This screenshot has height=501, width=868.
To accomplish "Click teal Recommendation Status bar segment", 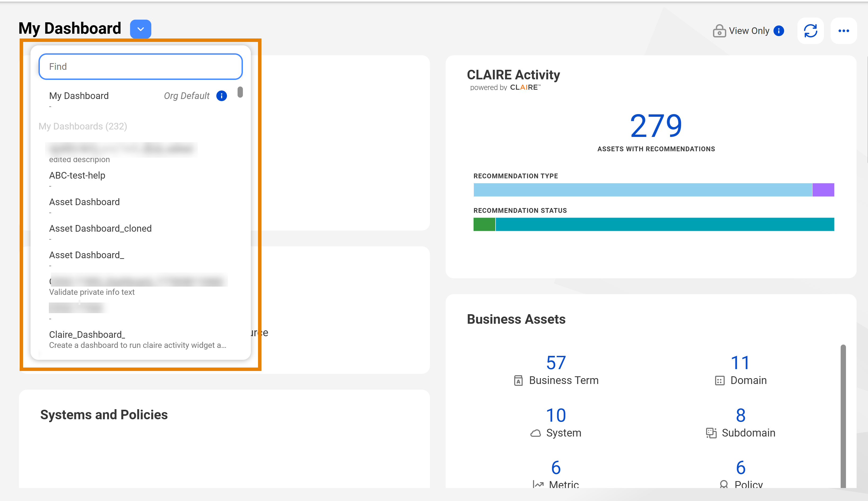I will click(665, 224).
